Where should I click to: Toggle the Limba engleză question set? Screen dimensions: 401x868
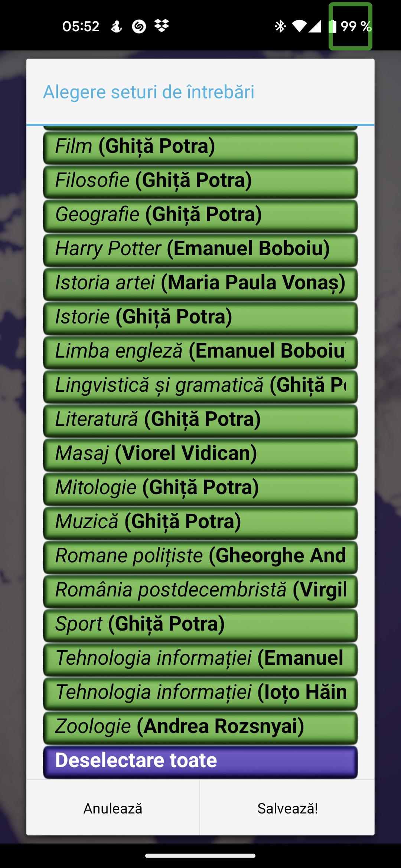[x=200, y=351]
